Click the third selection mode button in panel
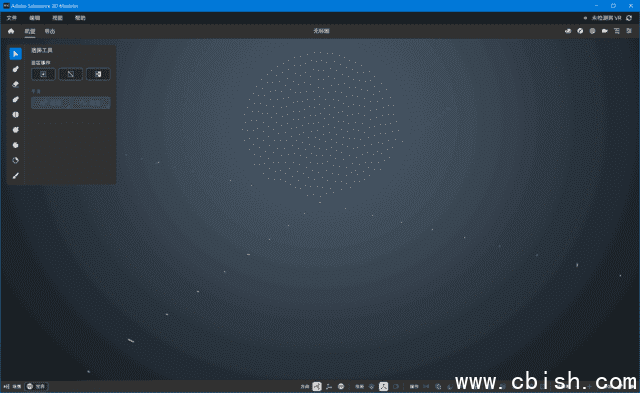This screenshot has width=640, height=393. point(98,74)
